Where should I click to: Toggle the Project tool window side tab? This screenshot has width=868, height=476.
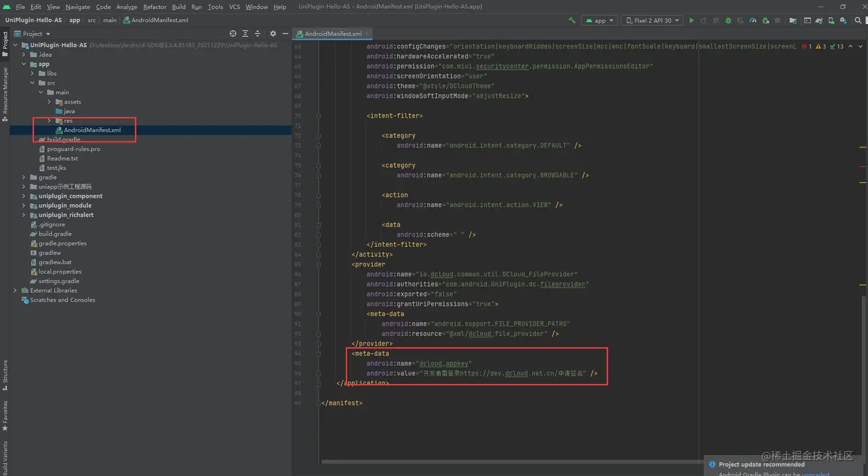coord(5,44)
